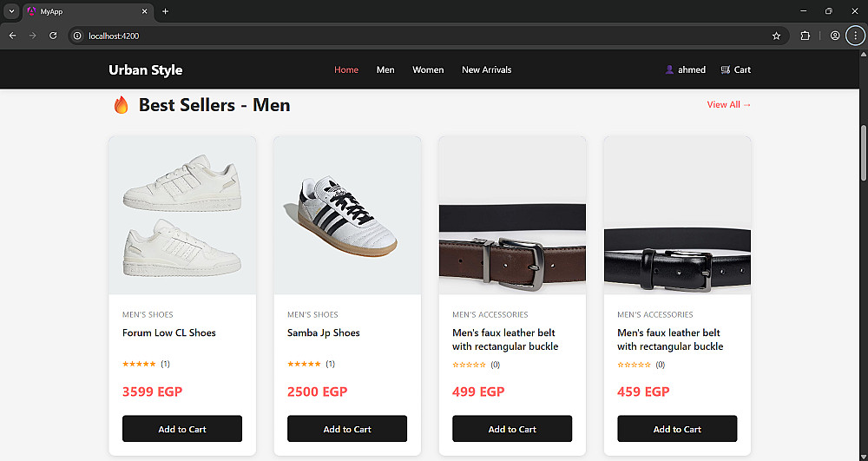This screenshot has width=868, height=461.
Task: Open the Cart icon in navbar
Action: click(726, 70)
